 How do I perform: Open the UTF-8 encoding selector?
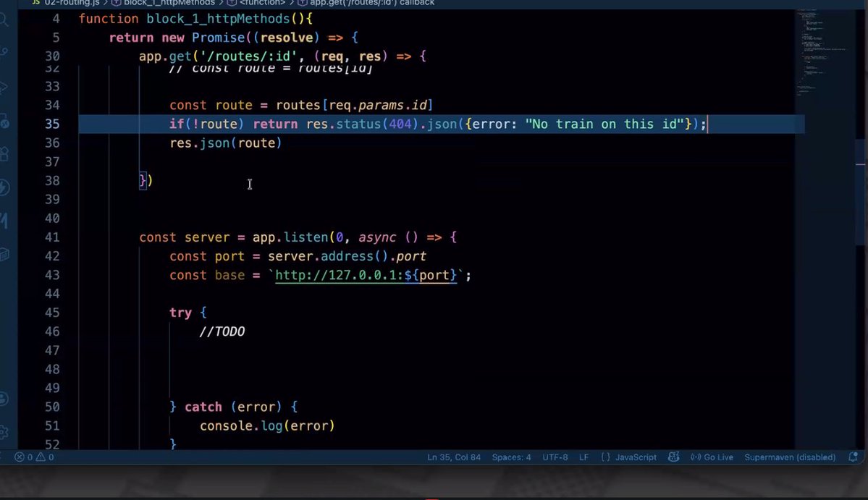coord(555,457)
